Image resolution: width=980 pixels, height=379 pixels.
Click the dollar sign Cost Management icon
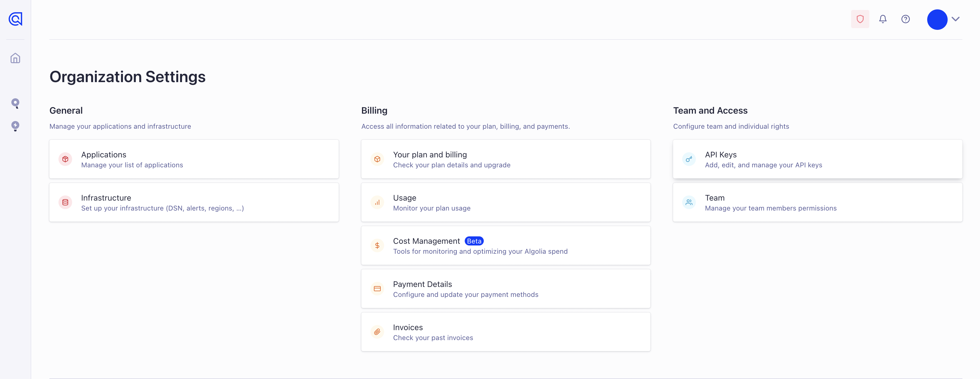click(377, 245)
